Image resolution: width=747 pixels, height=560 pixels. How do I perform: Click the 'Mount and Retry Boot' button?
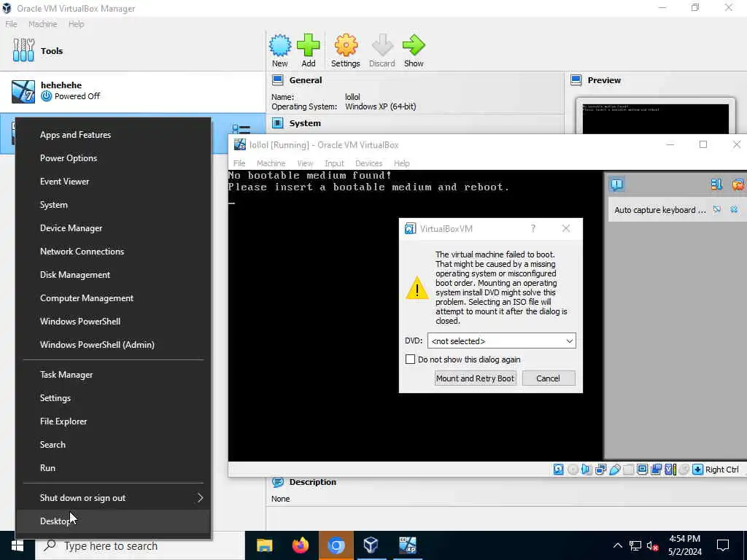point(476,378)
